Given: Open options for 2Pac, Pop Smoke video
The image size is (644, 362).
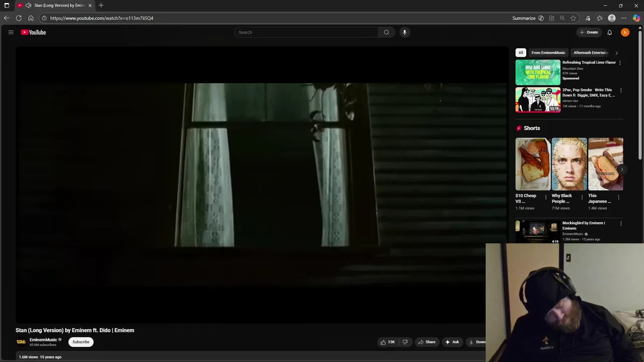Looking at the screenshot, I should pos(621,90).
